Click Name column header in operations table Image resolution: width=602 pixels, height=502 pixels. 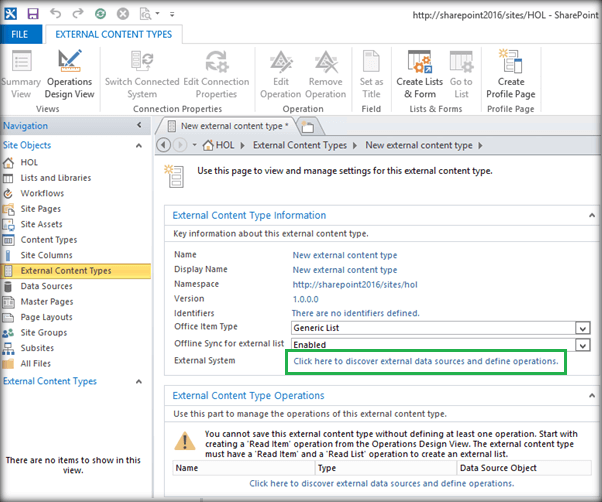[243, 468]
